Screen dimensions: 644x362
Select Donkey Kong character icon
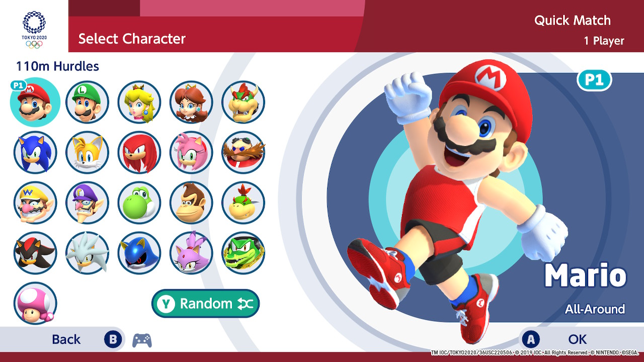click(x=191, y=203)
